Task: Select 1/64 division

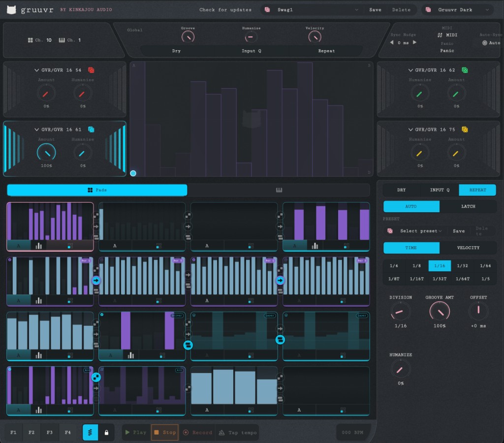Action: (x=485, y=265)
